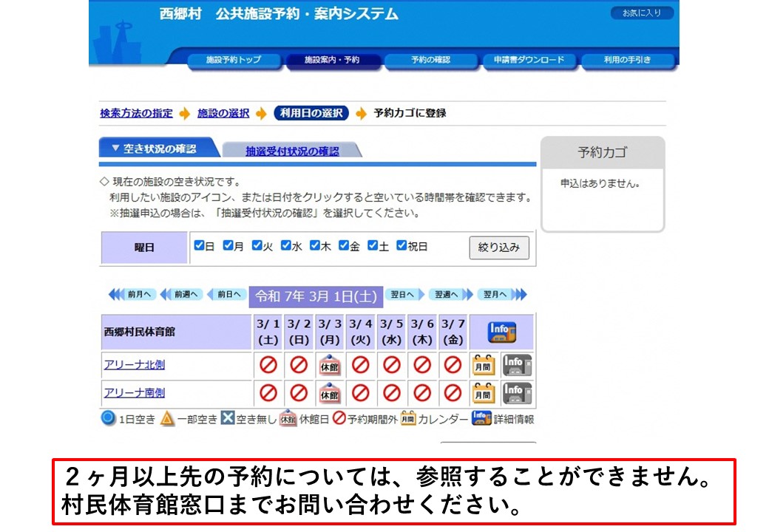Select date column 3/3 (月)

click(330, 332)
